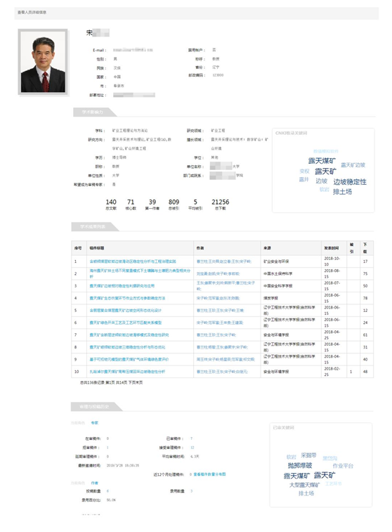Image resolution: width=392 pixels, height=532 pixels.
Task: Click keyword 抛掷爆破 in reviewed keywords cloud
Action: [x=300, y=465]
